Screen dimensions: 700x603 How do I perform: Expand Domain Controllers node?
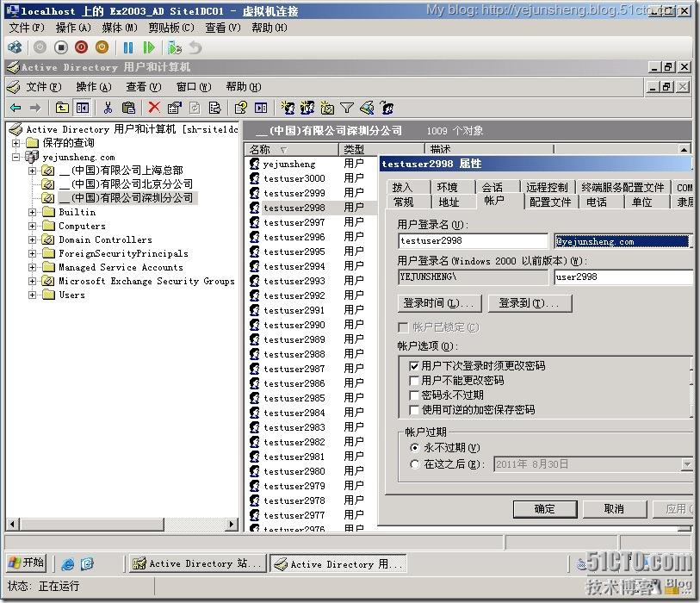click(32, 239)
